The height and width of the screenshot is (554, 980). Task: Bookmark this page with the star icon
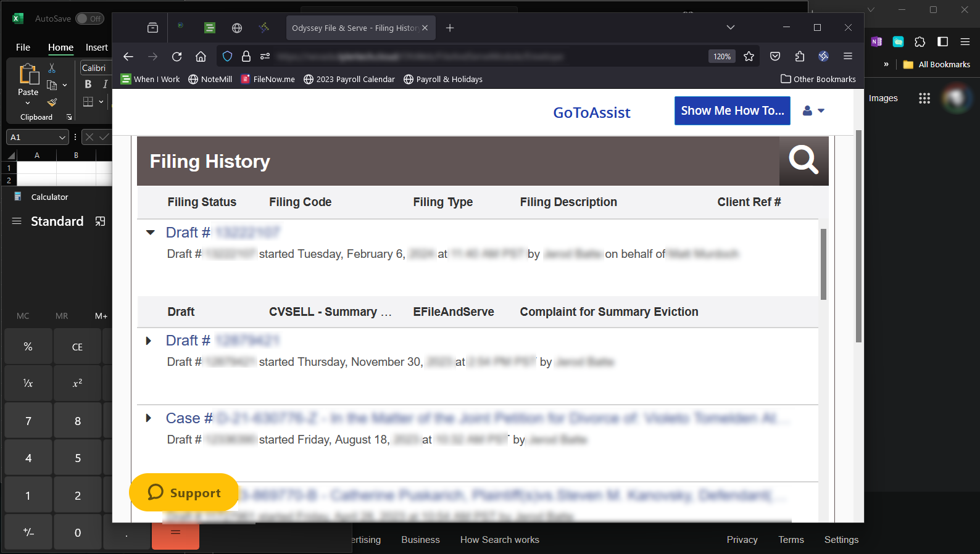pos(749,57)
